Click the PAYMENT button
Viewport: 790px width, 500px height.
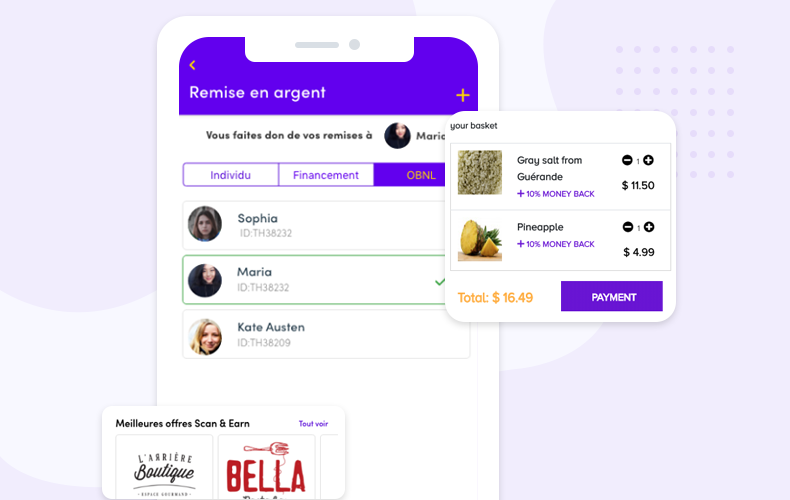[612, 296]
